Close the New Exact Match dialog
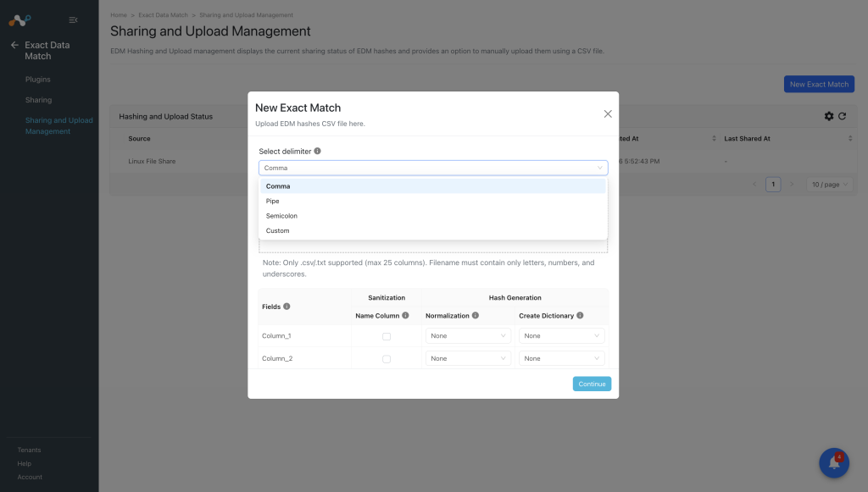Screen dimensions: 868x492 point(608,113)
